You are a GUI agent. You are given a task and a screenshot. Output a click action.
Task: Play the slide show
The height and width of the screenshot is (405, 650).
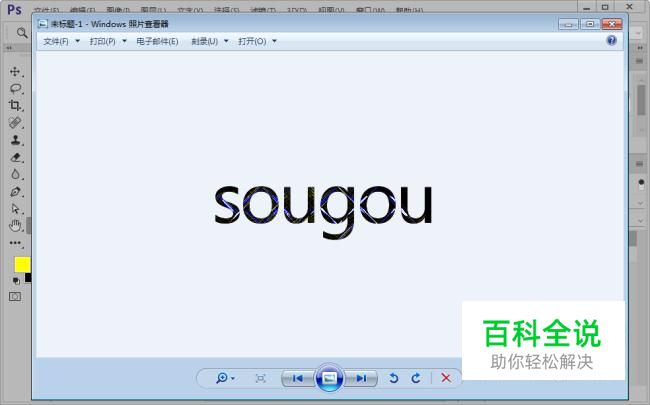click(x=330, y=378)
